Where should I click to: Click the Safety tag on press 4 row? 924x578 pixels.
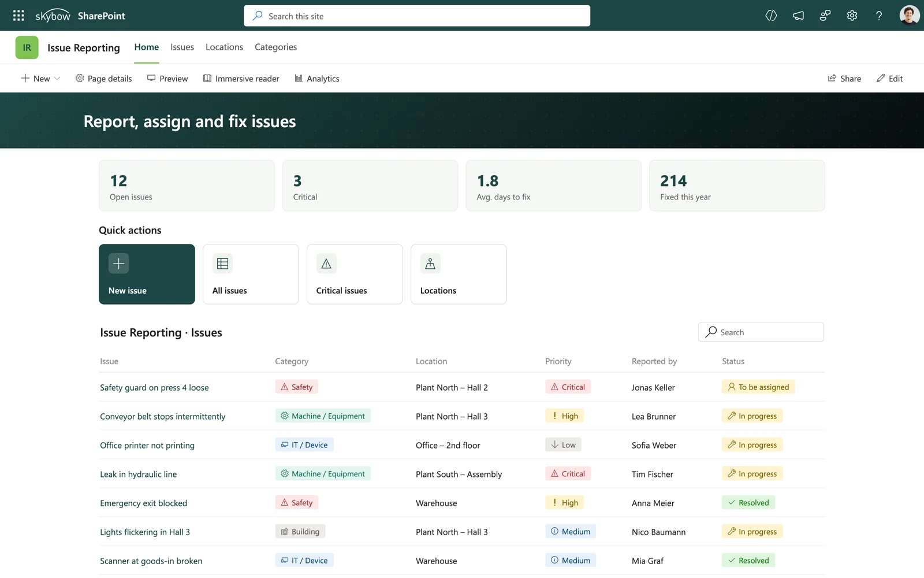(x=297, y=387)
